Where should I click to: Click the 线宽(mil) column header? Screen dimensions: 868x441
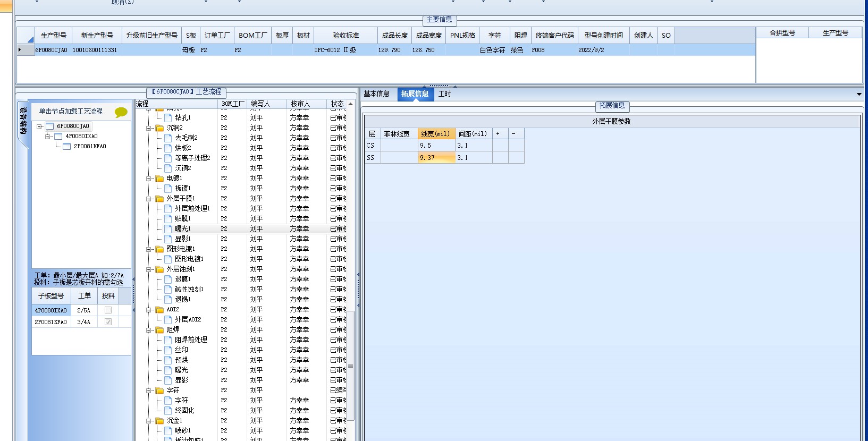pos(436,134)
